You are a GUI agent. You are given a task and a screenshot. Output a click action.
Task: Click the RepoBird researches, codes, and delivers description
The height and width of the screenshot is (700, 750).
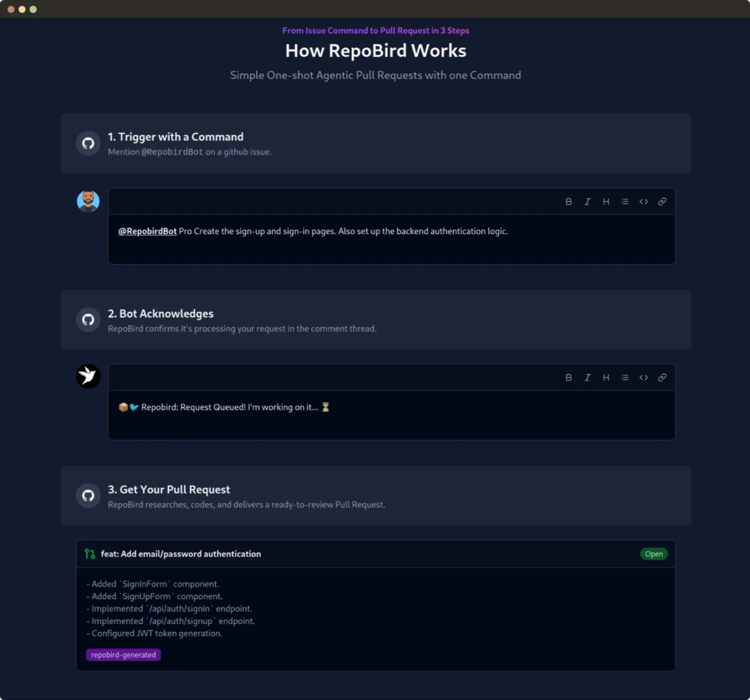[x=246, y=504]
